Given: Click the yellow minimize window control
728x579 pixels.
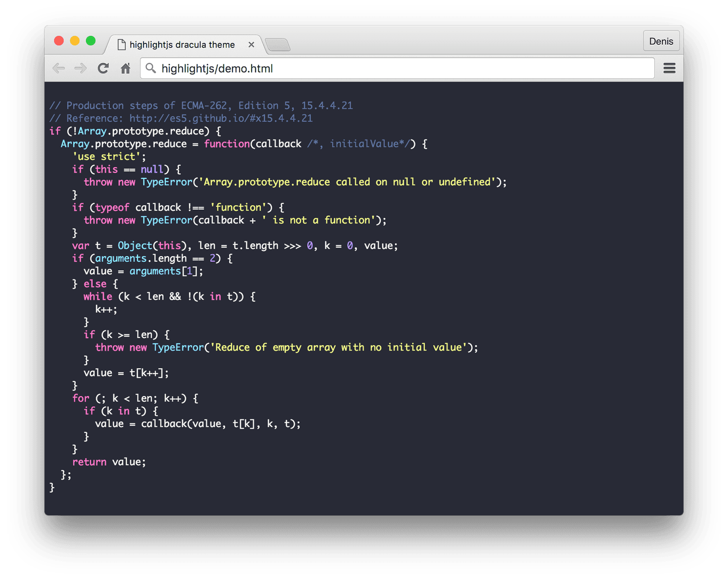Looking at the screenshot, I should [75, 40].
